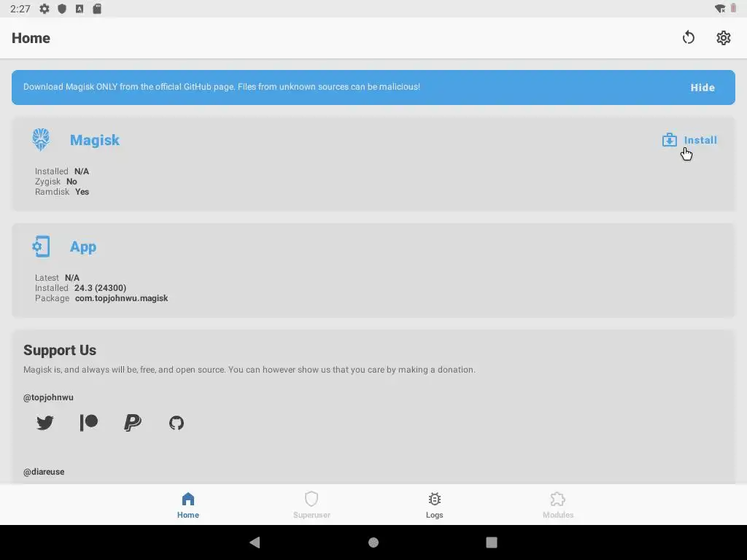Open topjohnwu's GitHub profile icon
The height and width of the screenshot is (560, 747).
177,422
